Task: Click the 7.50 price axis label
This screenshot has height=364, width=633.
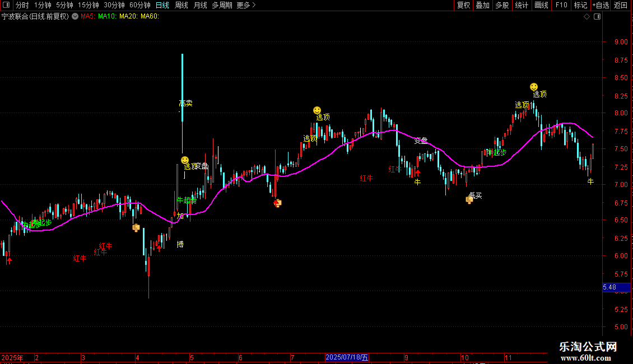Action: pos(621,149)
